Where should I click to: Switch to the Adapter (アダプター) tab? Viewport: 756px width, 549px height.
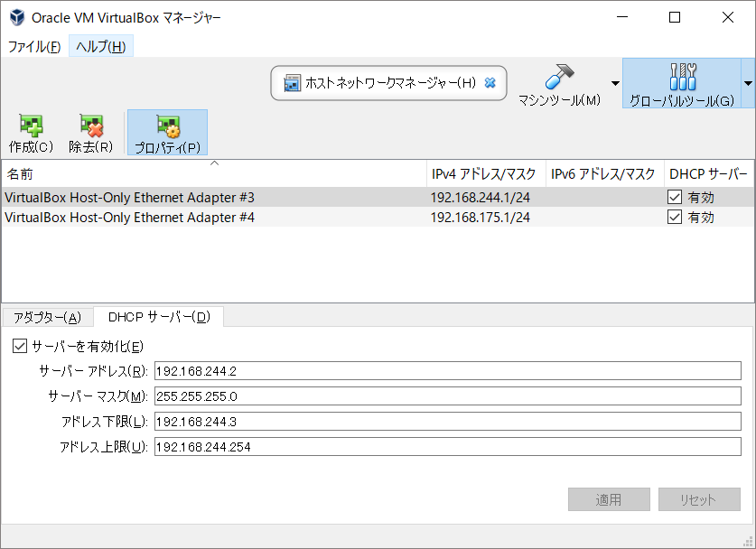(47, 318)
